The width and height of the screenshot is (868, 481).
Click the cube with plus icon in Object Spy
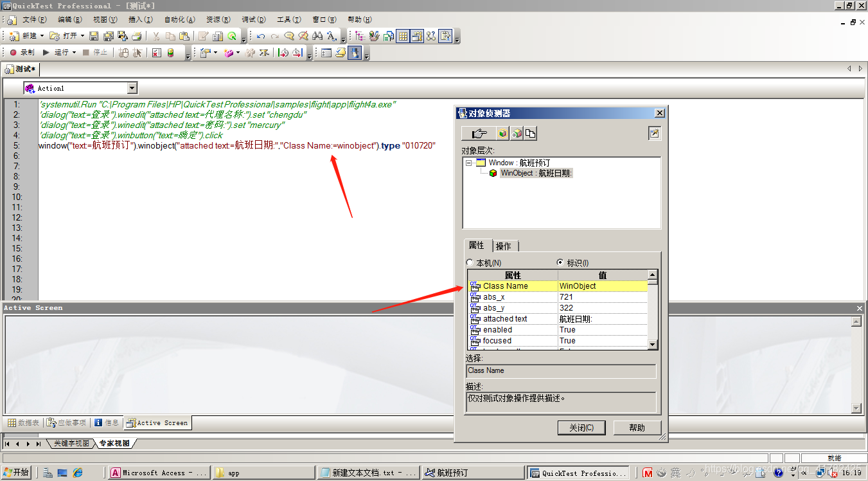517,134
